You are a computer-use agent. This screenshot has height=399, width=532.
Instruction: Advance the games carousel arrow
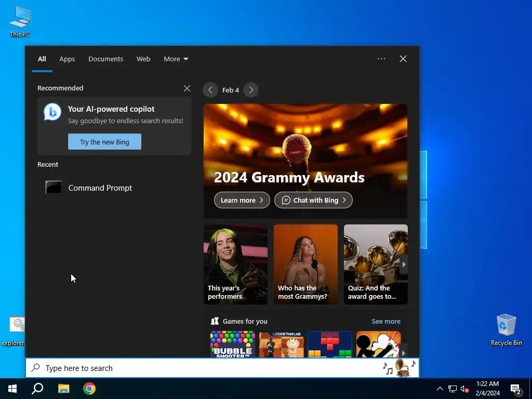(403, 353)
